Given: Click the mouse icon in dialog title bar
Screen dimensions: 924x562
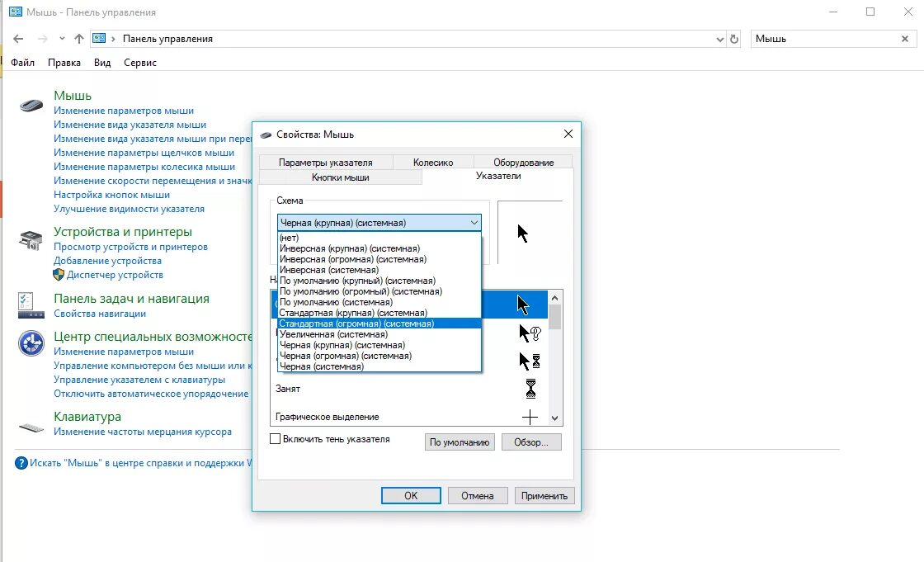Looking at the screenshot, I should [266, 135].
